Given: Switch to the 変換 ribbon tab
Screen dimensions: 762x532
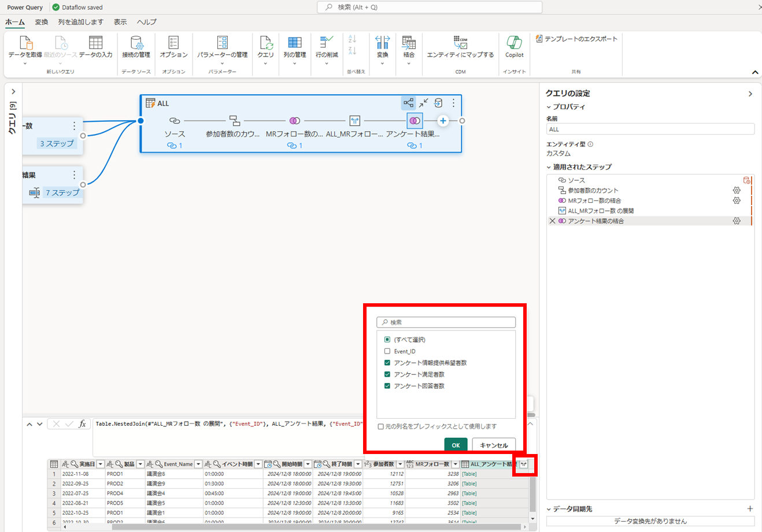Looking at the screenshot, I should (x=42, y=22).
